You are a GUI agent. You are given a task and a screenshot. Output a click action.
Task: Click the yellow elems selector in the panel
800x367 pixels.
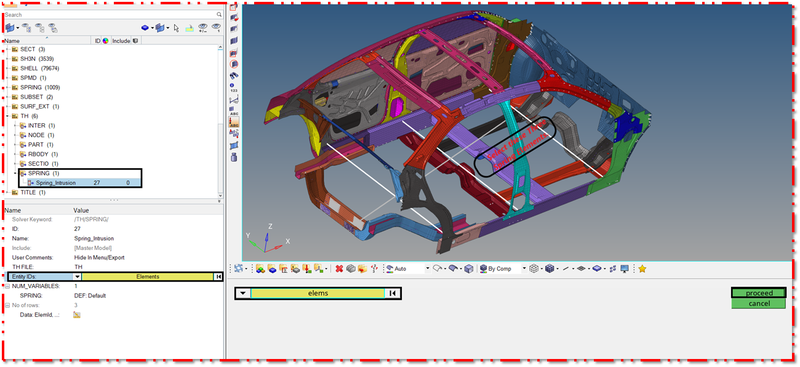(x=318, y=293)
